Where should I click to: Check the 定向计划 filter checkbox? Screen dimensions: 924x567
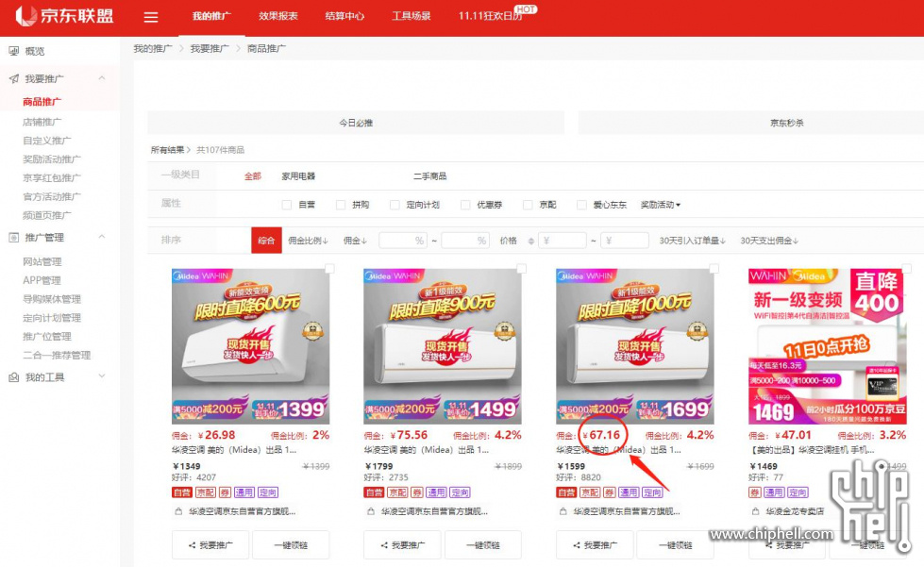coord(395,205)
